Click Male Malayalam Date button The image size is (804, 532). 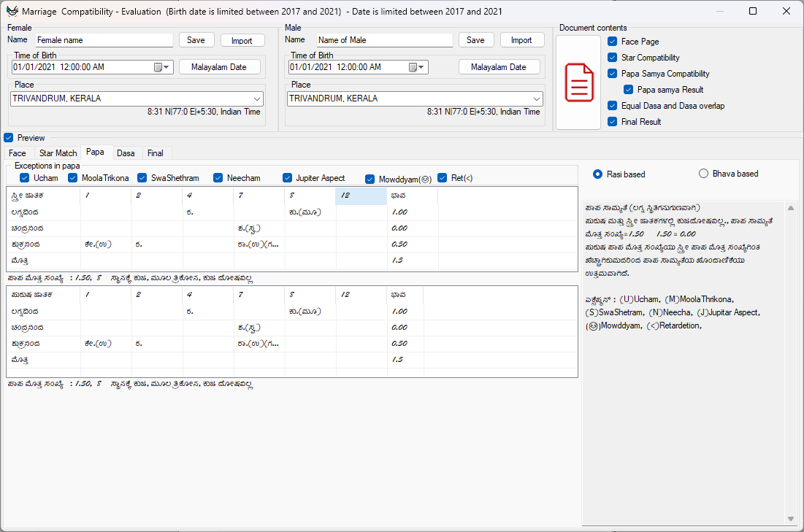pyautogui.click(x=499, y=67)
